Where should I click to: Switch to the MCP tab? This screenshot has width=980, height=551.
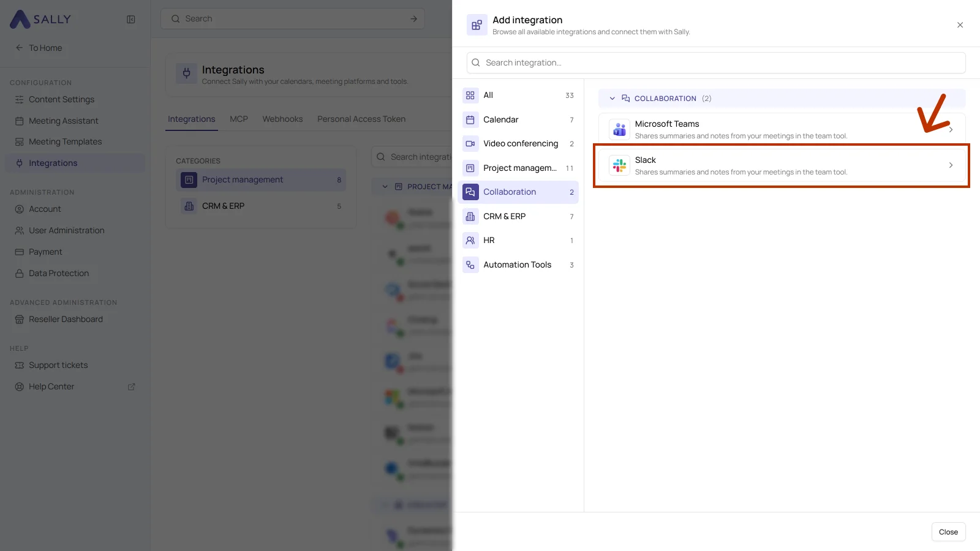[239, 119]
